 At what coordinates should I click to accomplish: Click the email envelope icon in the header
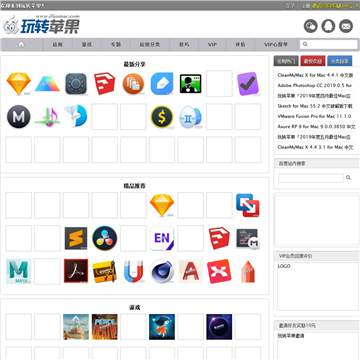click(346, 26)
